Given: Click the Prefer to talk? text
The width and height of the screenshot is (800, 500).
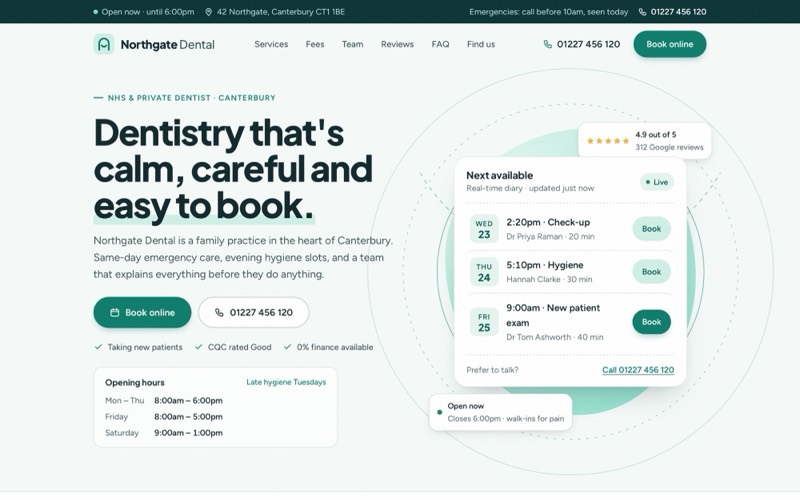Looking at the screenshot, I should click(x=492, y=370).
